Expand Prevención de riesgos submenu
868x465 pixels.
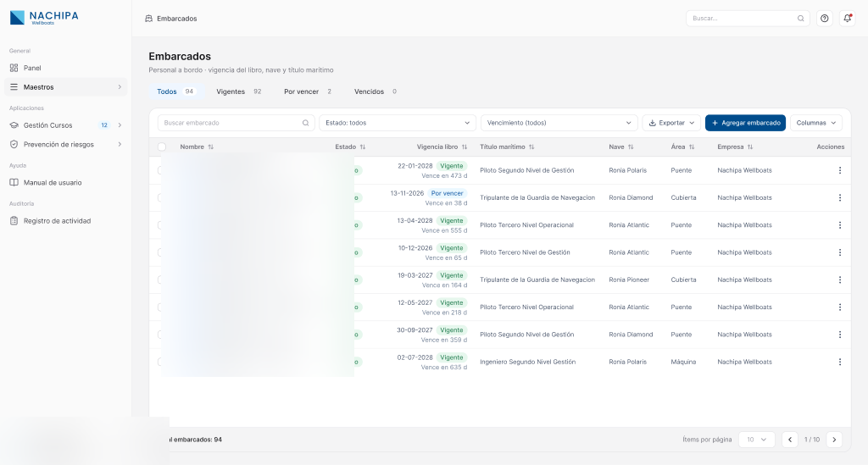coord(120,144)
